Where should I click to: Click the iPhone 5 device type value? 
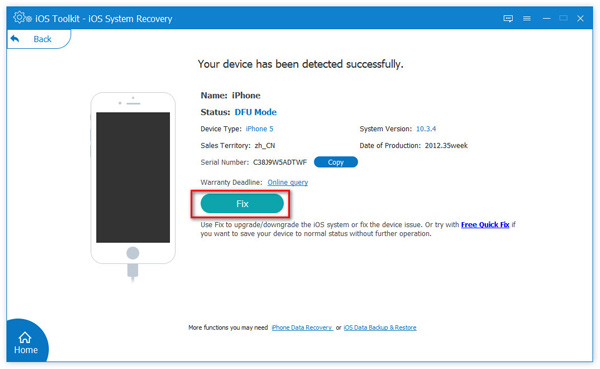[259, 129]
